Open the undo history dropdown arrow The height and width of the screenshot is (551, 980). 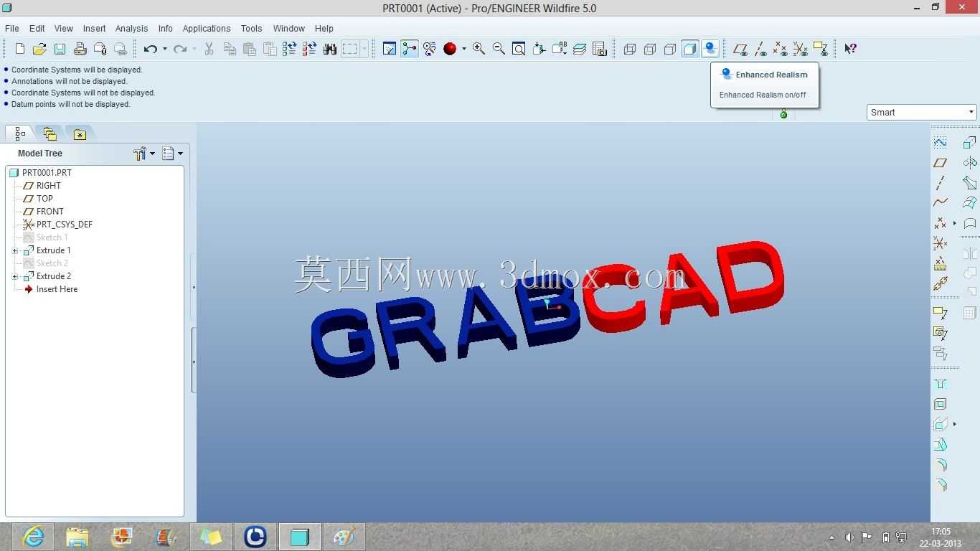pos(164,49)
